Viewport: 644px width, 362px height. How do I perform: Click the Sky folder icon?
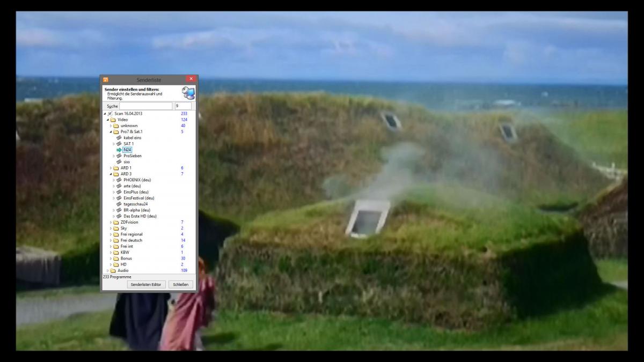point(115,228)
